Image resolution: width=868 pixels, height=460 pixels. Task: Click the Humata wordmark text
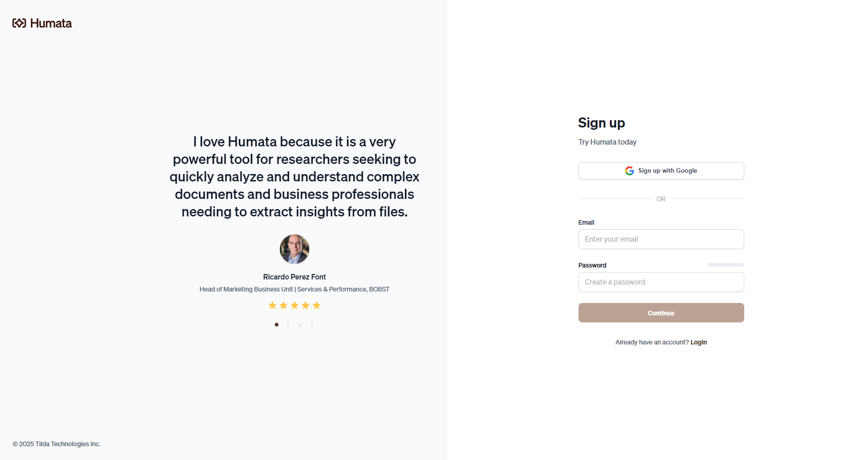[51, 23]
